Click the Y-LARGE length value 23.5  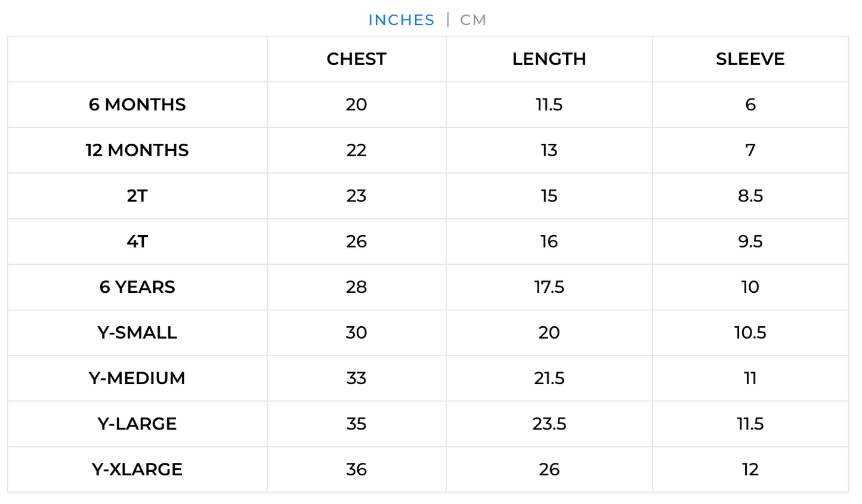tap(549, 424)
